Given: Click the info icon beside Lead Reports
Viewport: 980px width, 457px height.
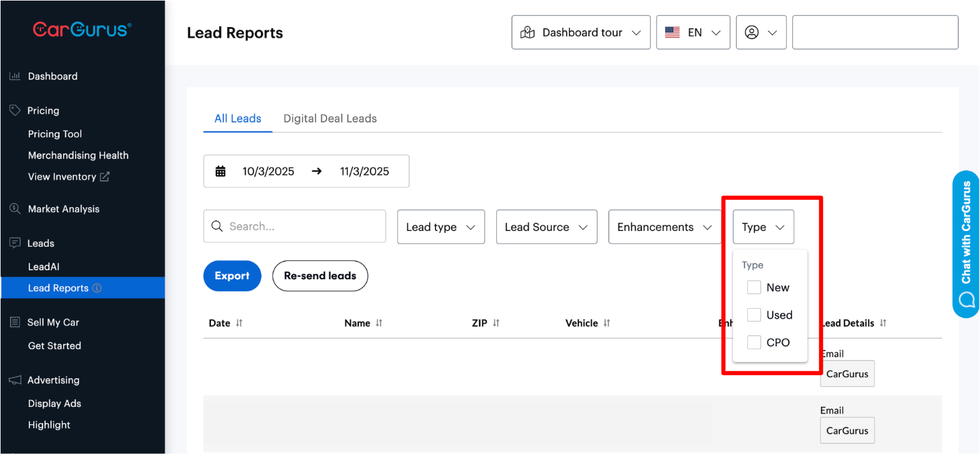Looking at the screenshot, I should pos(97,288).
